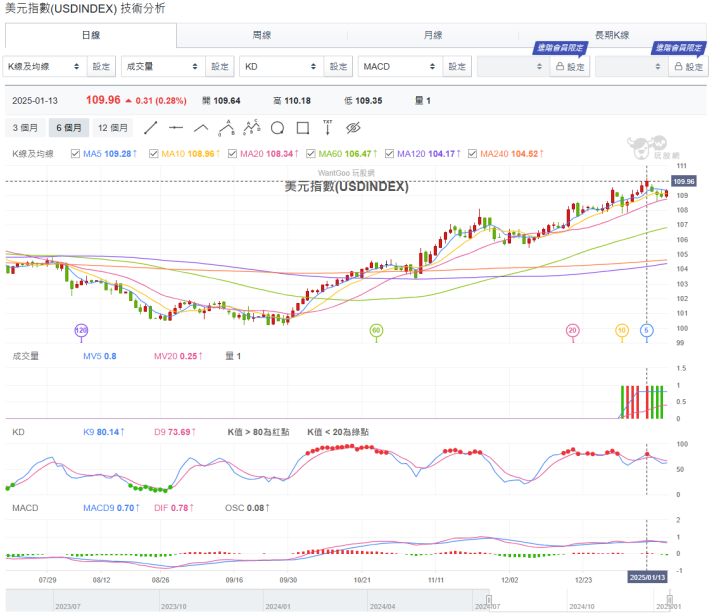Grab the right handle of timeline range

click(x=670, y=599)
